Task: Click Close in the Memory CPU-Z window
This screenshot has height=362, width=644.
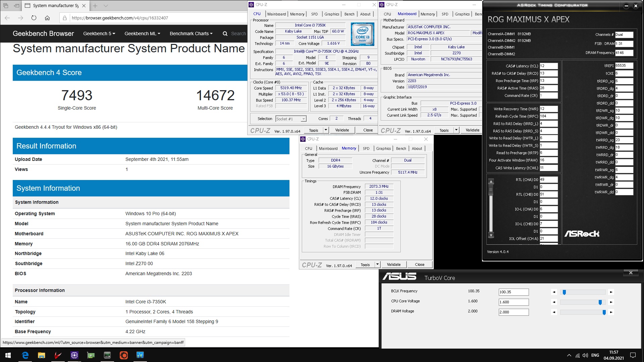Action: 420,264
